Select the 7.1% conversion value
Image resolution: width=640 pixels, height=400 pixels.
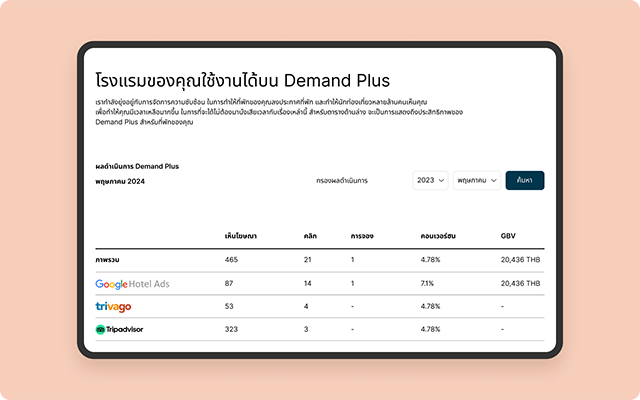pyautogui.click(x=427, y=283)
